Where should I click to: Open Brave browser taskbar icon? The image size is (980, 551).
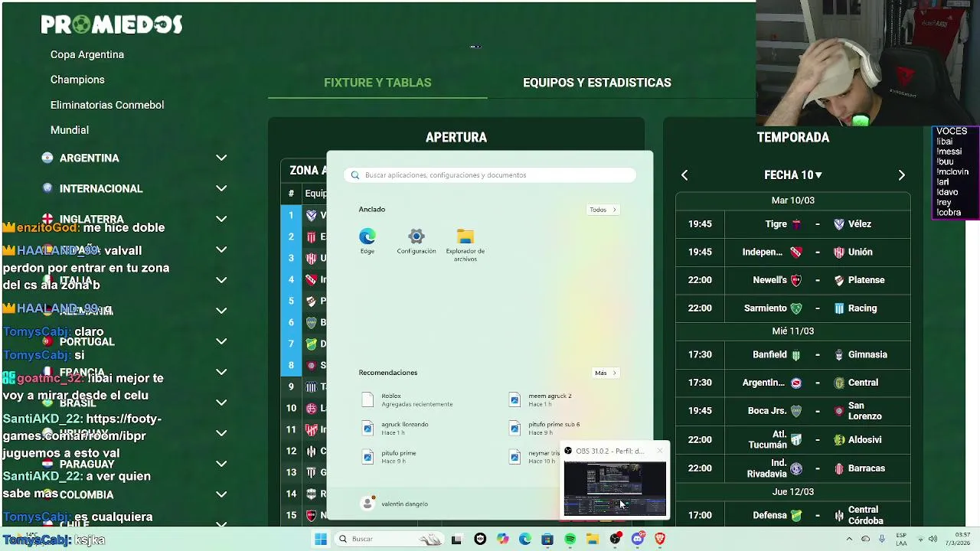tap(660, 539)
